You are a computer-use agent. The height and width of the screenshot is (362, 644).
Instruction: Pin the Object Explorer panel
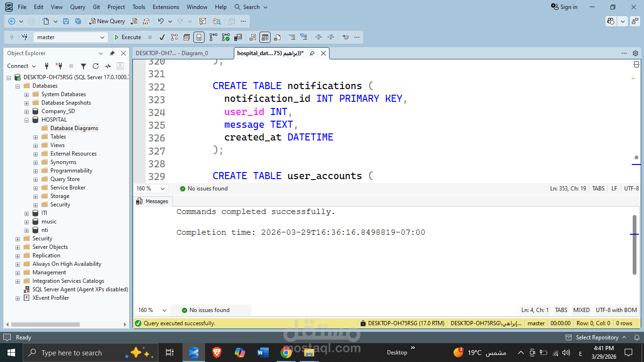(x=112, y=53)
